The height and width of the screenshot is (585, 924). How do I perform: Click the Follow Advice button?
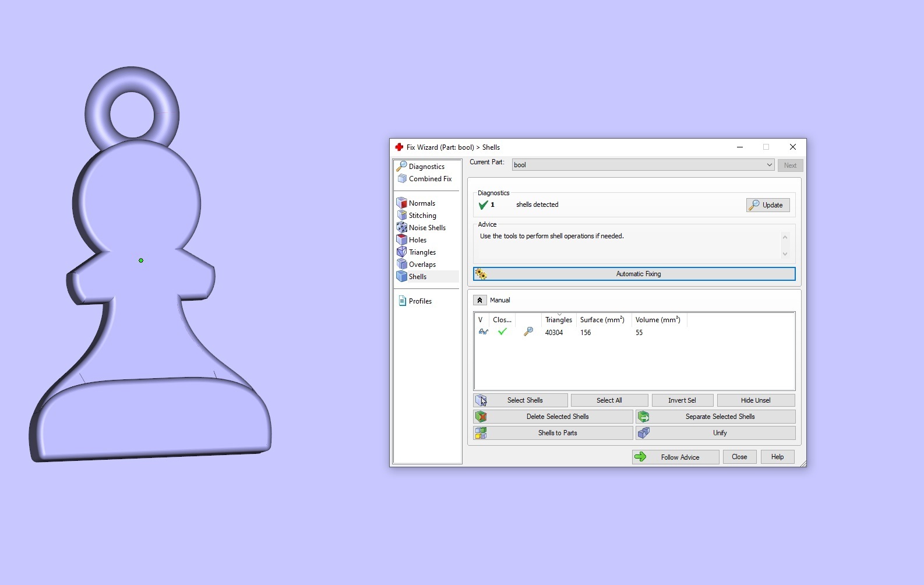click(x=676, y=457)
